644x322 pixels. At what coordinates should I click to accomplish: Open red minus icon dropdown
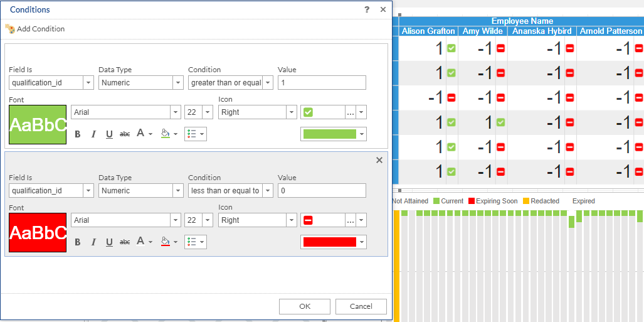coord(361,220)
